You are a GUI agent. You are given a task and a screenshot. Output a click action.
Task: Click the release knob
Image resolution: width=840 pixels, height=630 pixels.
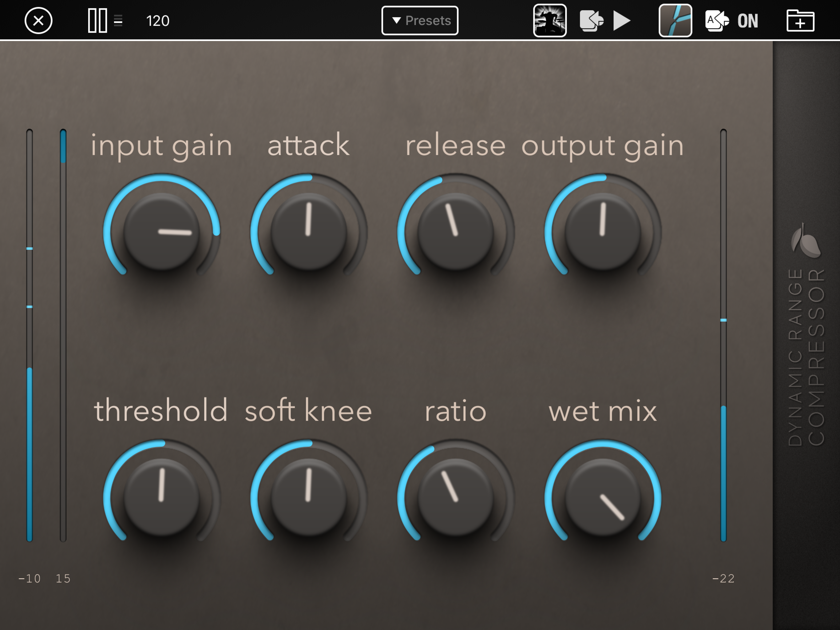pyautogui.click(x=456, y=231)
